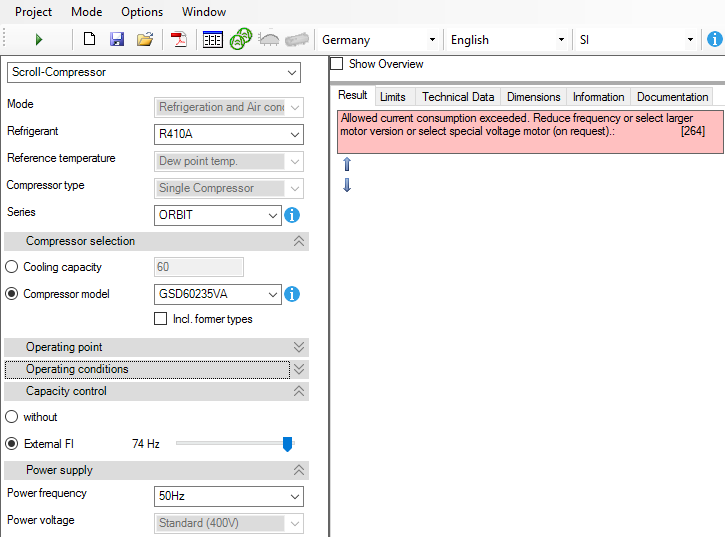The width and height of the screenshot is (725, 537).
Task: Open the Documentation tab
Action: (672, 97)
